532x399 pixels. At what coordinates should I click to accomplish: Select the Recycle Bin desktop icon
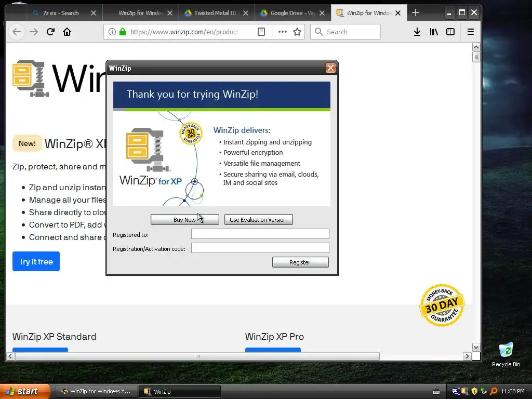[506, 354]
